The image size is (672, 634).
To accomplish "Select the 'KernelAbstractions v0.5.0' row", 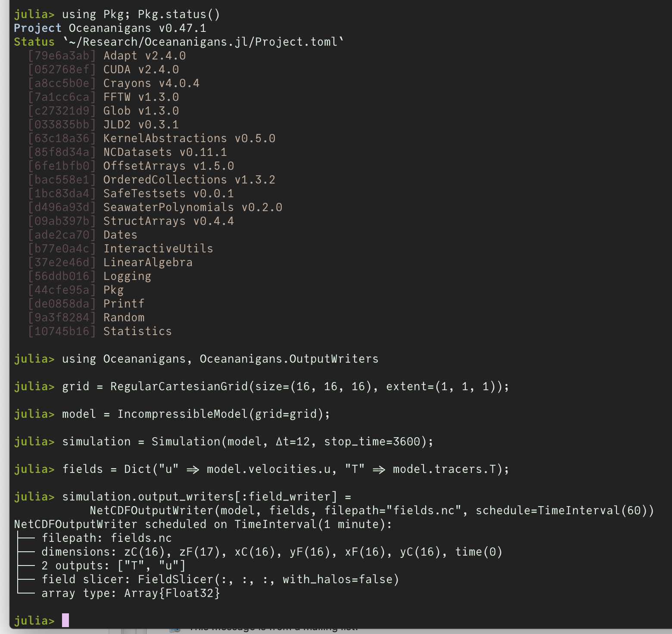I will [152, 138].
